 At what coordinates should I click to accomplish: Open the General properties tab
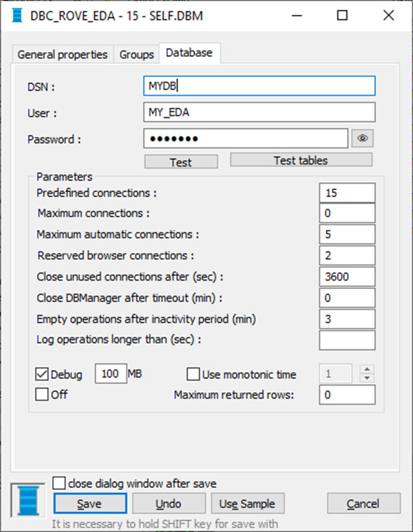click(x=62, y=54)
